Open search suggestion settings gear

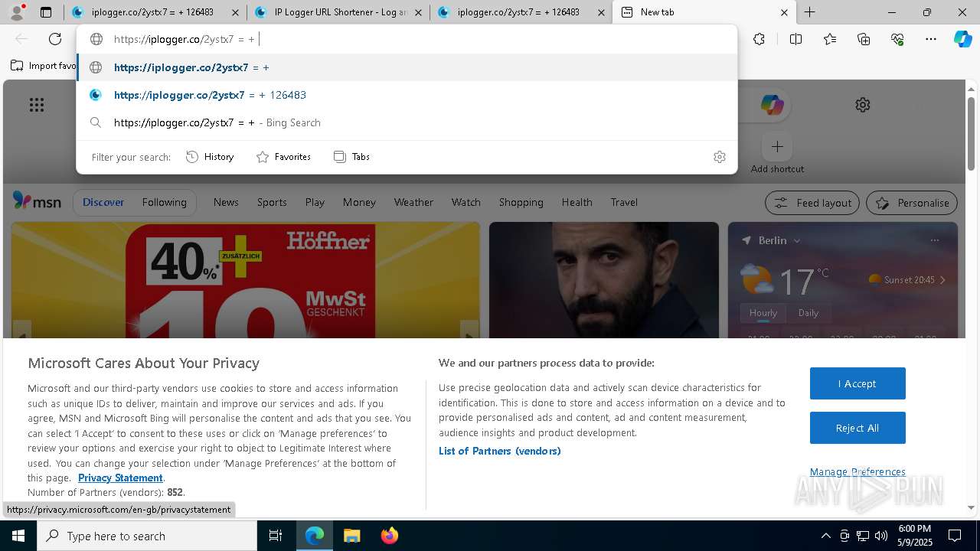(x=719, y=157)
